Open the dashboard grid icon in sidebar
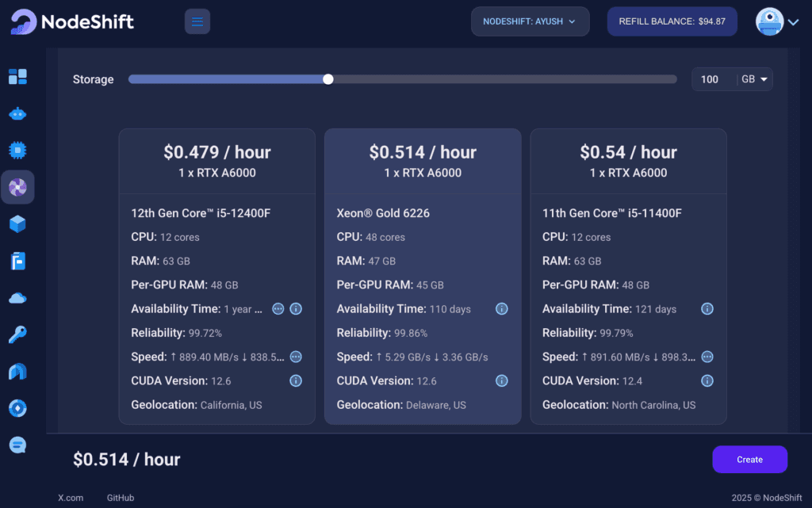This screenshot has height=508, width=812. pyautogui.click(x=17, y=77)
